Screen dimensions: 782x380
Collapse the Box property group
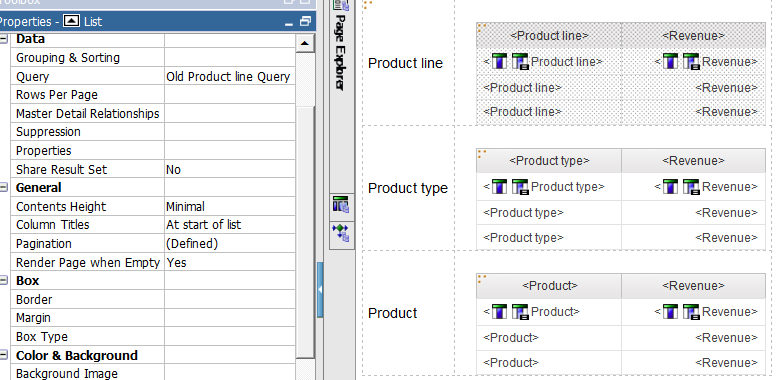[4, 281]
